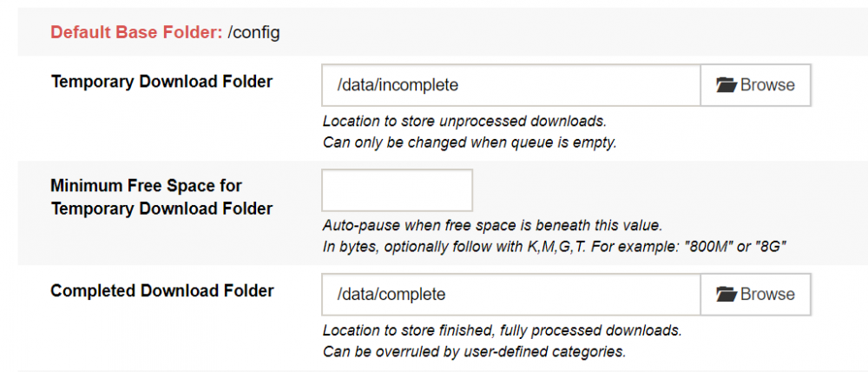
Task: Click 'Can be overruled by user-defined categories'
Action: (x=475, y=351)
